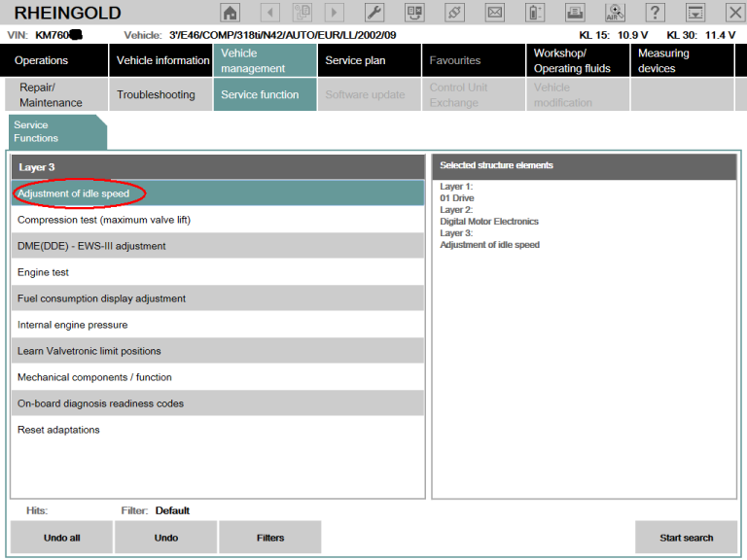Click the vehicle description text in header
Screen dimensions: 747x560
coord(282,35)
